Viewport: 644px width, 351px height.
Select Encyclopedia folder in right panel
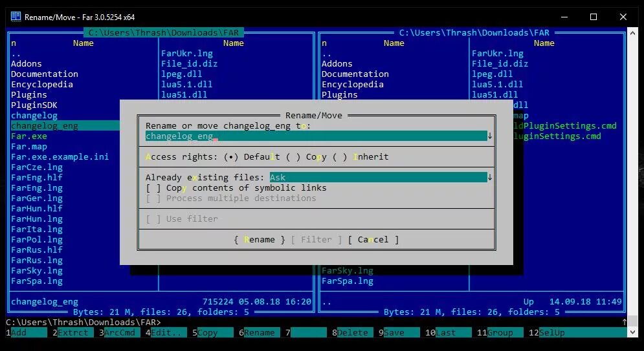[x=352, y=84]
